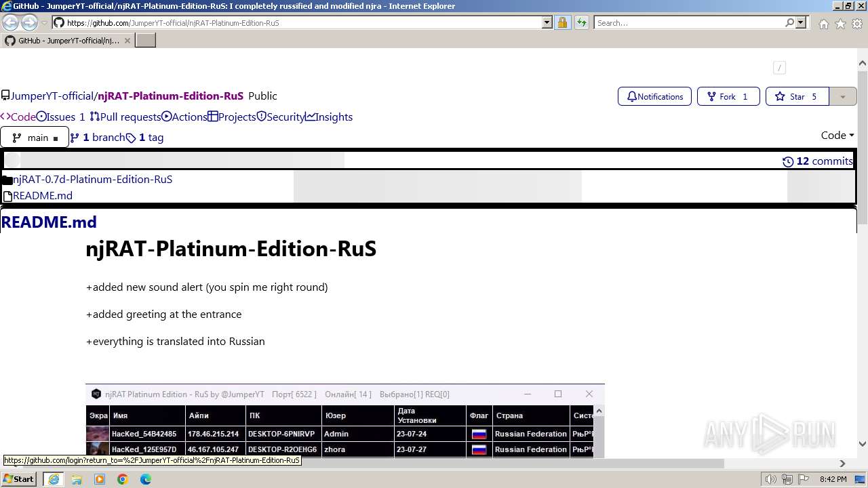
Task: Fork the repository
Action: tap(727, 96)
